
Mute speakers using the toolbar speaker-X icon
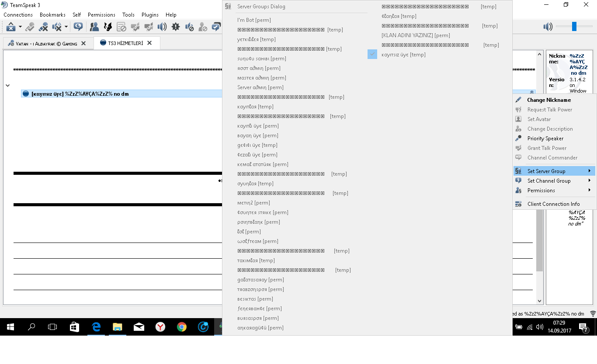[57, 27]
